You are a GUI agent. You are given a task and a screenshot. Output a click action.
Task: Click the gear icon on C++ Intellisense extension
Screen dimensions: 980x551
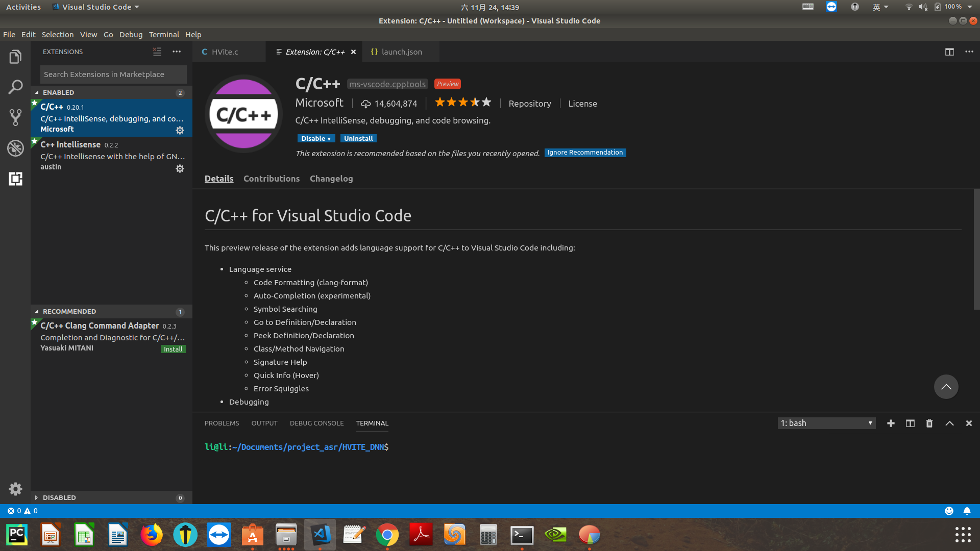click(x=180, y=168)
